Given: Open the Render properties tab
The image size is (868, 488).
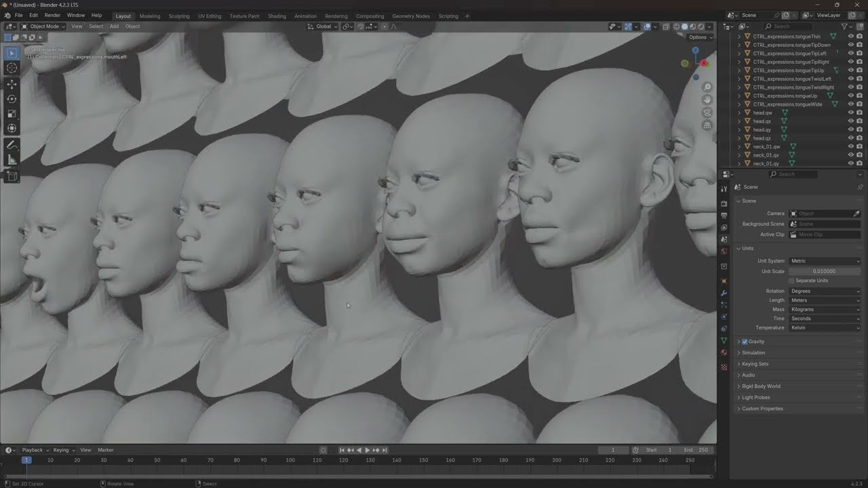Looking at the screenshot, I should [724, 203].
